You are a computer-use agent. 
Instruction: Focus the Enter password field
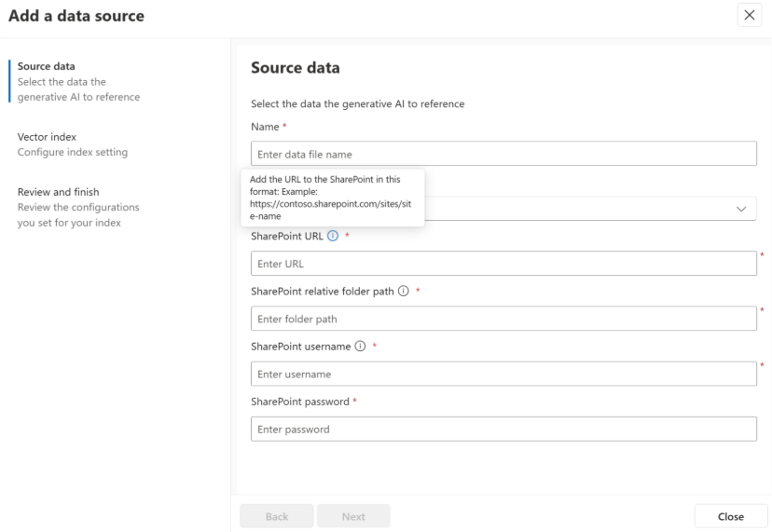point(503,430)
